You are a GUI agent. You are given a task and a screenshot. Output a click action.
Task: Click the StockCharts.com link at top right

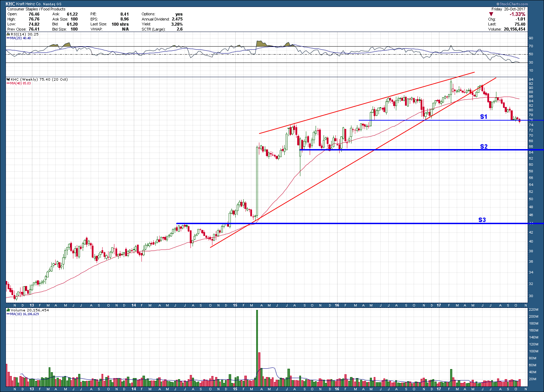coord(512,4)
